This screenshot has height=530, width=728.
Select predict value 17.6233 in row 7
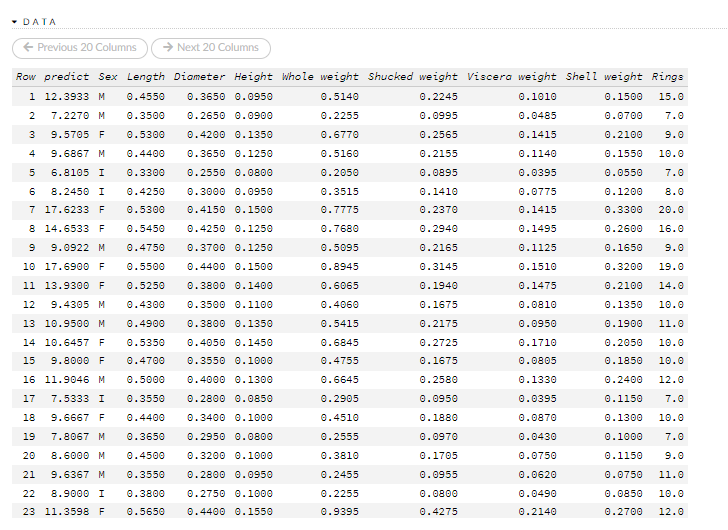(x=66, y=210)
